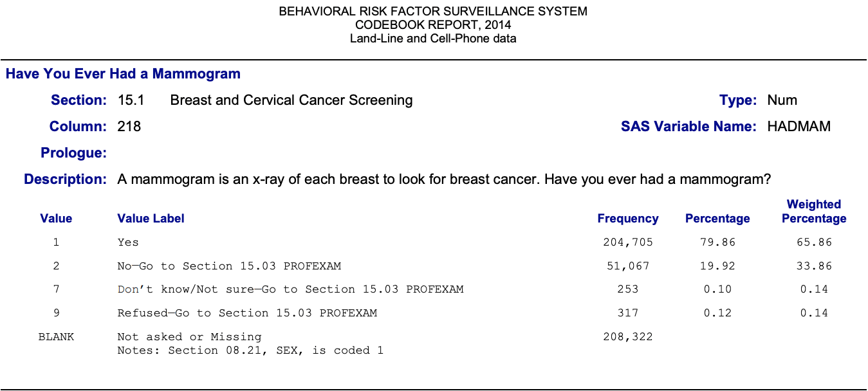Click the mammogram description sentence
Image resolution: width=868 pixels, height=391 pixels.
(444, 179)
